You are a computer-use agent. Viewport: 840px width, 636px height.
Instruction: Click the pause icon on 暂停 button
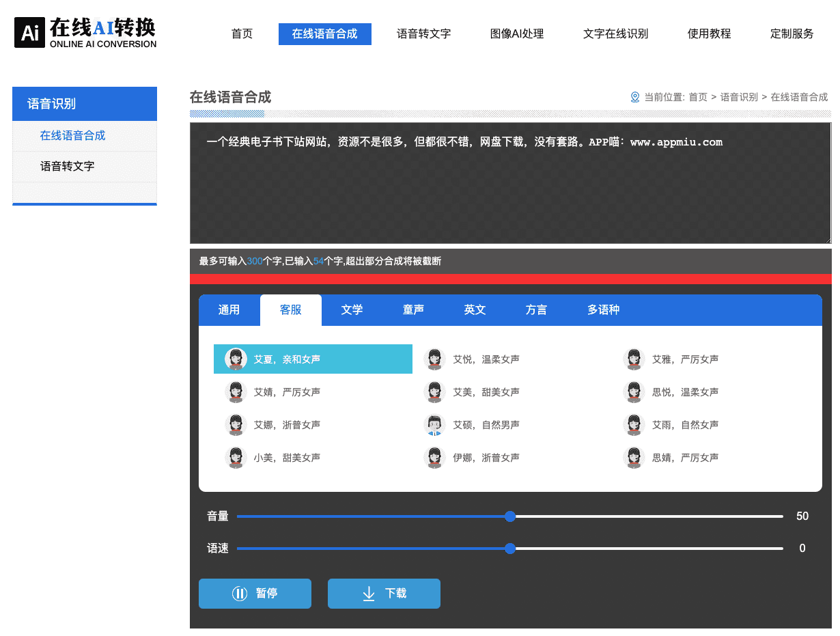pos(239,594)
